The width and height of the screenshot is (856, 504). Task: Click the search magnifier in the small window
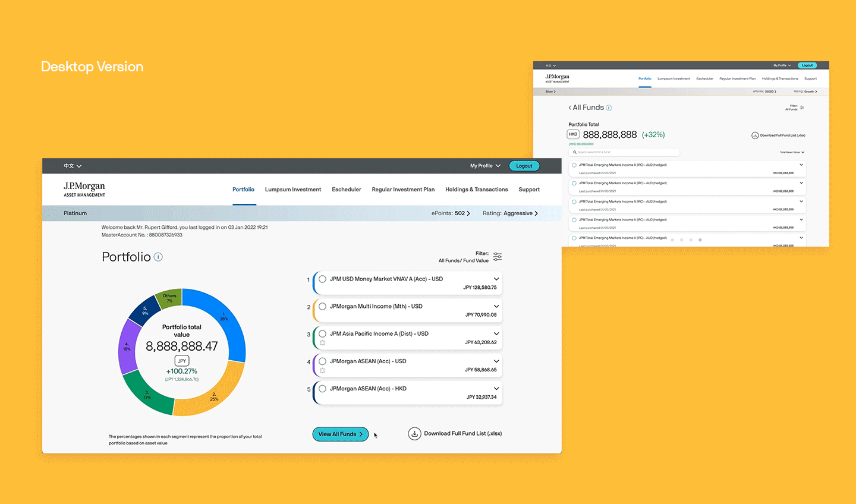point(575,152)
